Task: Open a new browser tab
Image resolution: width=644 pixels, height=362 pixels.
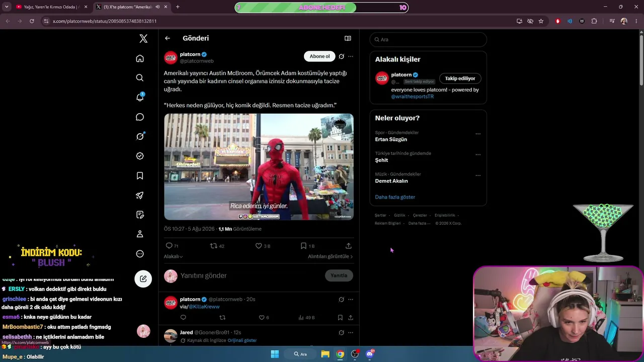Action: tap(178, 7)
